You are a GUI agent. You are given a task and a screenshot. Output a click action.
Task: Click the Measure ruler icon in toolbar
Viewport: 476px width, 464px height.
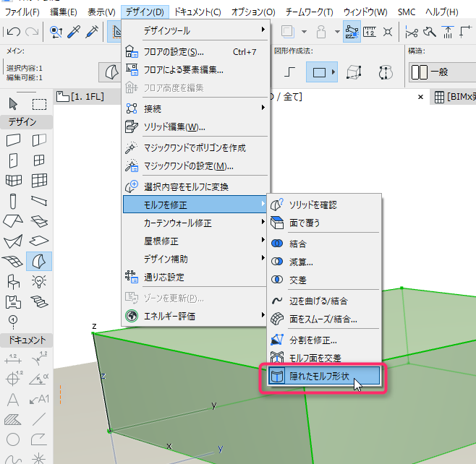click(x=370, y=32)
